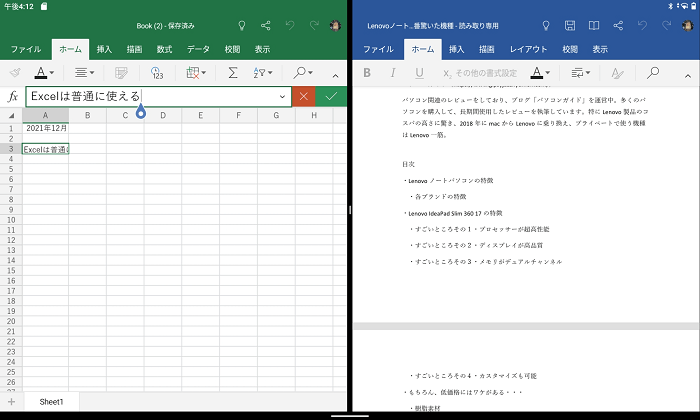Screen dimensions: 700x420
Task: Click Word styles icon
Action: [617, 73]
